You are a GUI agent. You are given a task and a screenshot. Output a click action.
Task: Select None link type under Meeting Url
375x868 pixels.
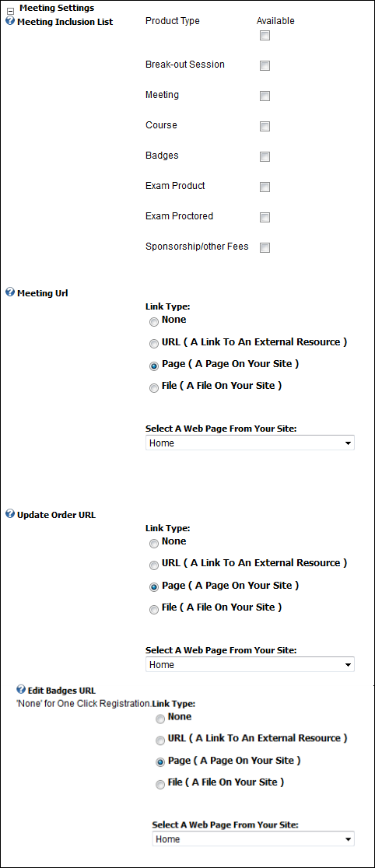coord(154,322)
